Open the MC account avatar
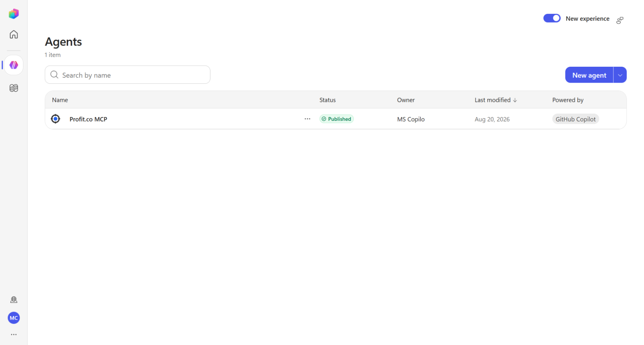 pos(14,318)
